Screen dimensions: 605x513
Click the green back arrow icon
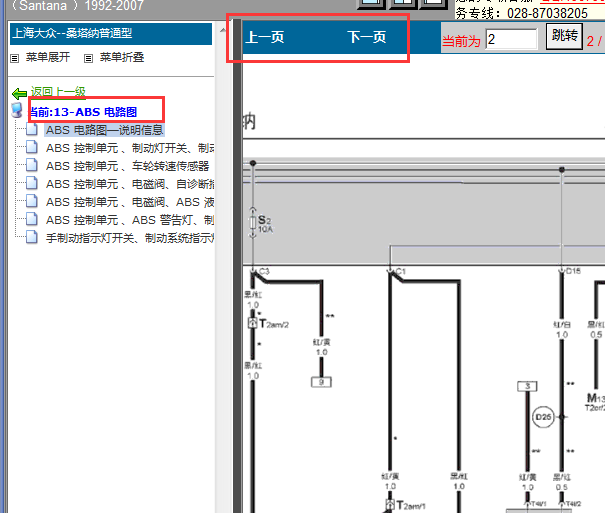(19, 93)
